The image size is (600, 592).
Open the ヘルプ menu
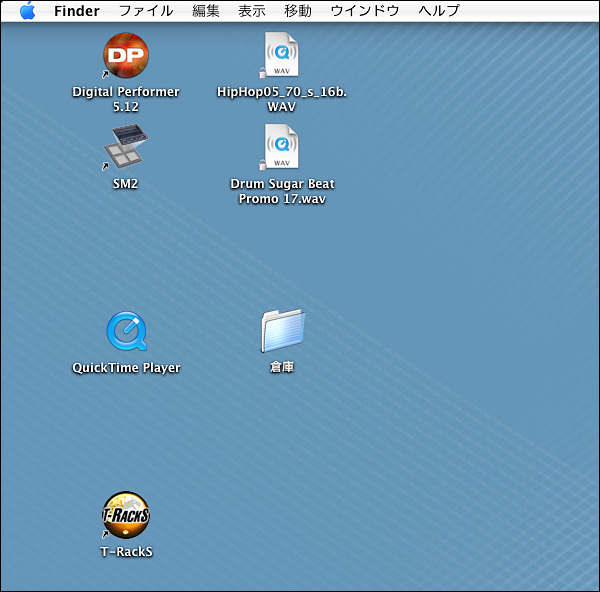point(439,11)
